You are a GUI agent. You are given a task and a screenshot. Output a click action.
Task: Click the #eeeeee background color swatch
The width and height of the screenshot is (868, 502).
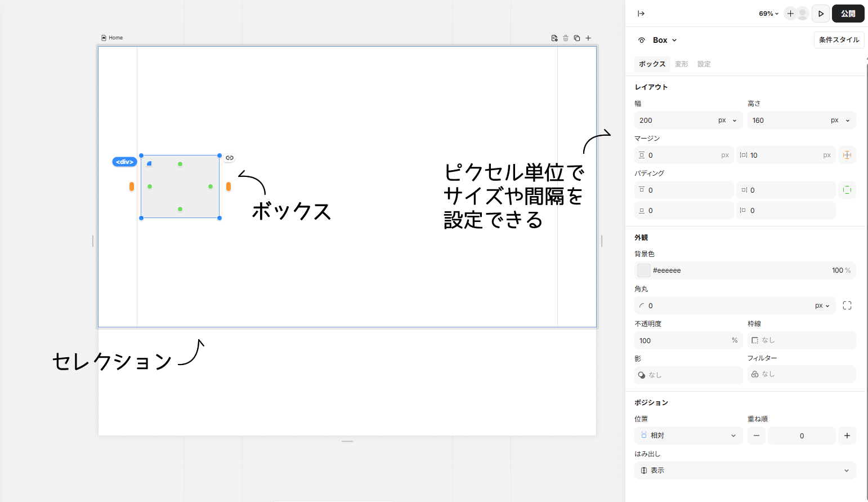[x=643, y=270]
